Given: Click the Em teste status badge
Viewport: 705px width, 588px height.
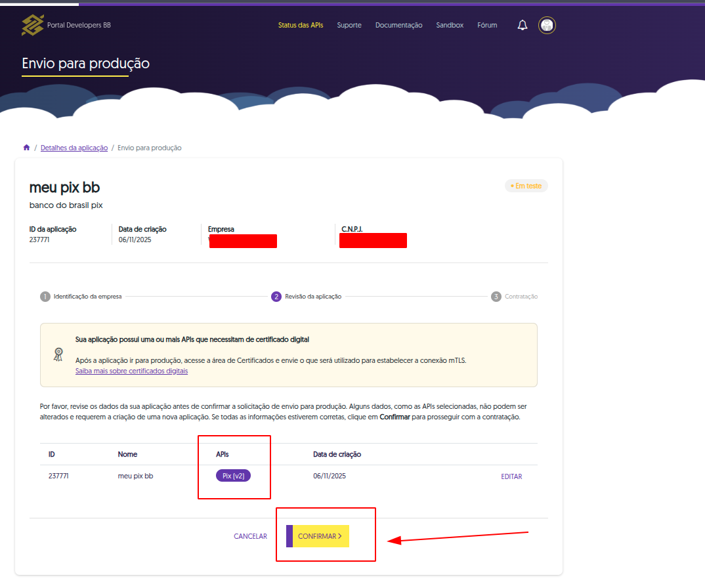Looking at the screenshot, I should coord(526,186).
